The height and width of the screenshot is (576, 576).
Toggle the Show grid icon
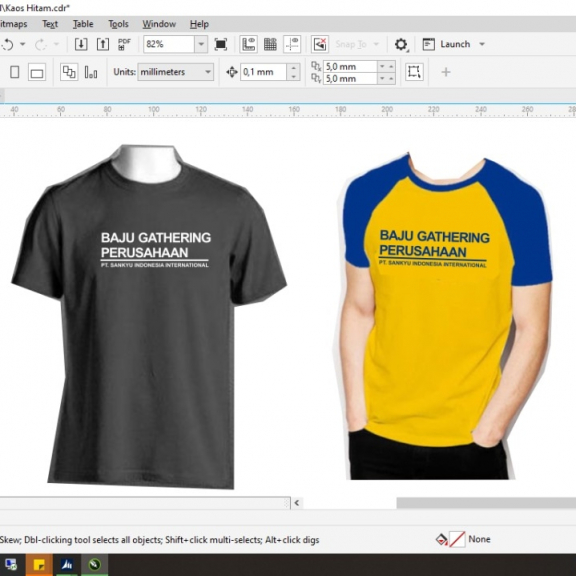point(270,44)
